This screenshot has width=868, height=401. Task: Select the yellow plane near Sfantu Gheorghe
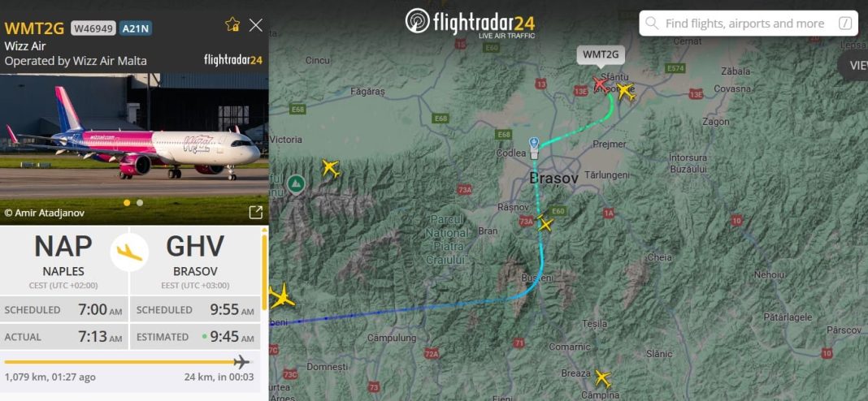coord(626,91)
